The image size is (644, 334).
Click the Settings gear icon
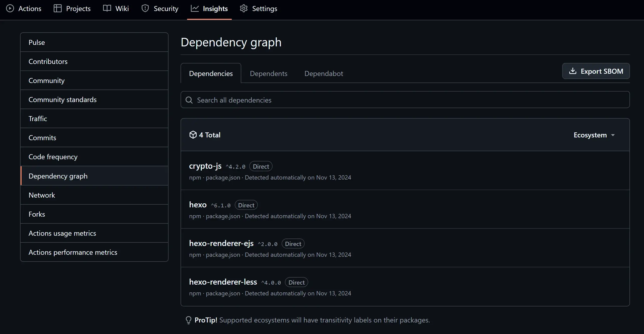(x=244, y=9)
